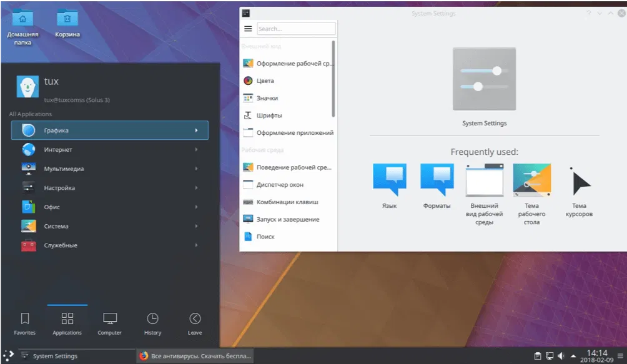
Task: Open the System Settings hamburger menu
Action: tap(248, 29)
